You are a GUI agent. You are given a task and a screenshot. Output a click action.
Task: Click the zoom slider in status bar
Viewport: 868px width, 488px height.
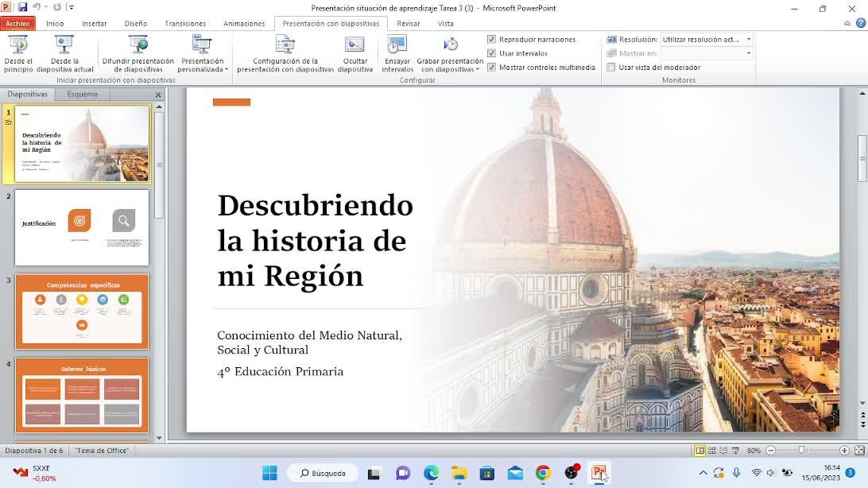[x=802, y=451]
